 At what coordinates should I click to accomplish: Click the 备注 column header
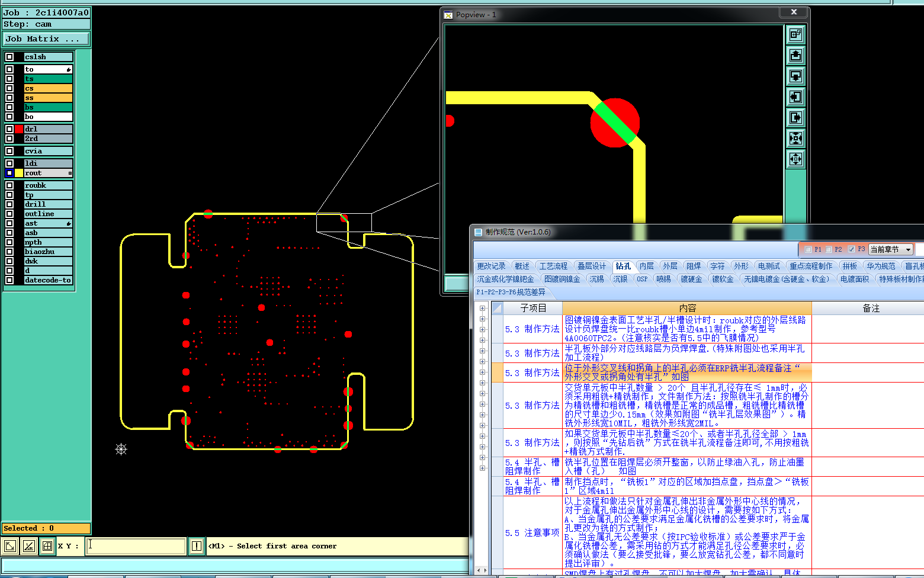tap(871, 308)
